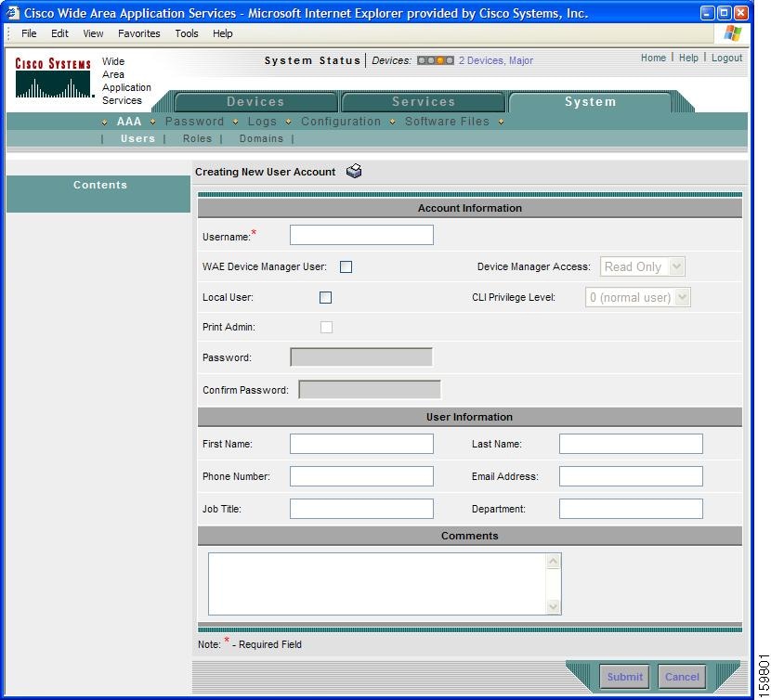Select the Domains sub-tab
This screenshot has width=771, height=700.
[261, 138]
